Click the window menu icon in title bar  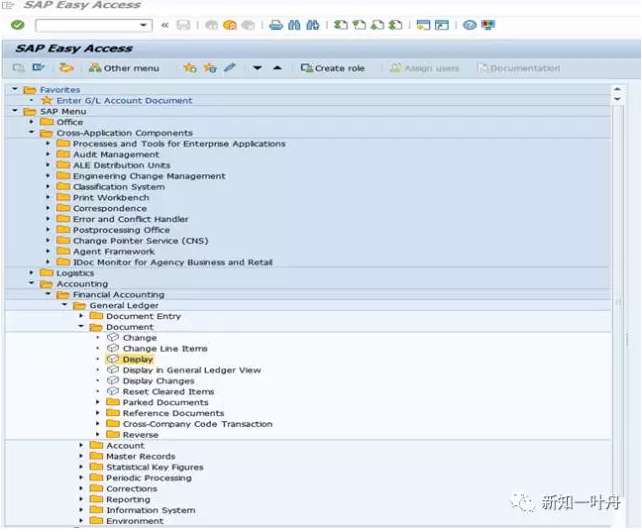pos(8,5)
